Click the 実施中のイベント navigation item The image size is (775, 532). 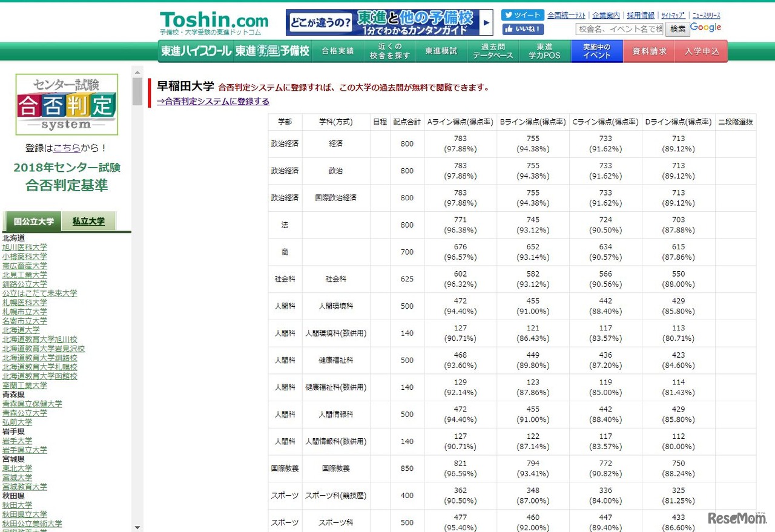pos(596,51)
